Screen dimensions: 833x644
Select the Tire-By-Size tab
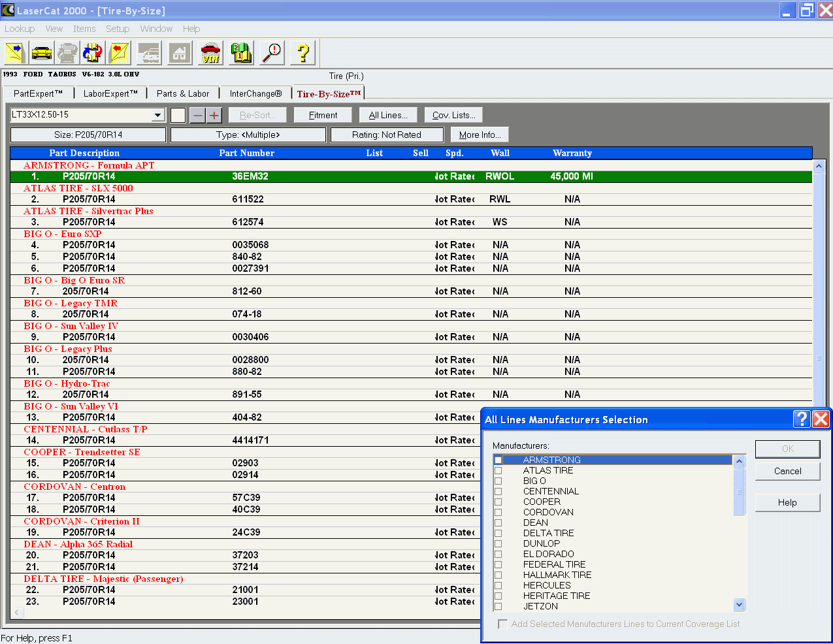[329, 93]
